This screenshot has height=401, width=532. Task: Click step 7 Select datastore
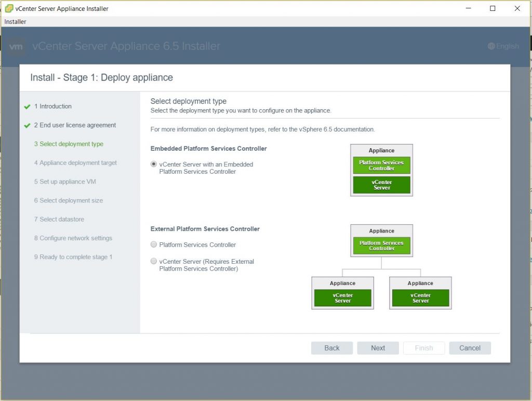(x=59, y=219)
